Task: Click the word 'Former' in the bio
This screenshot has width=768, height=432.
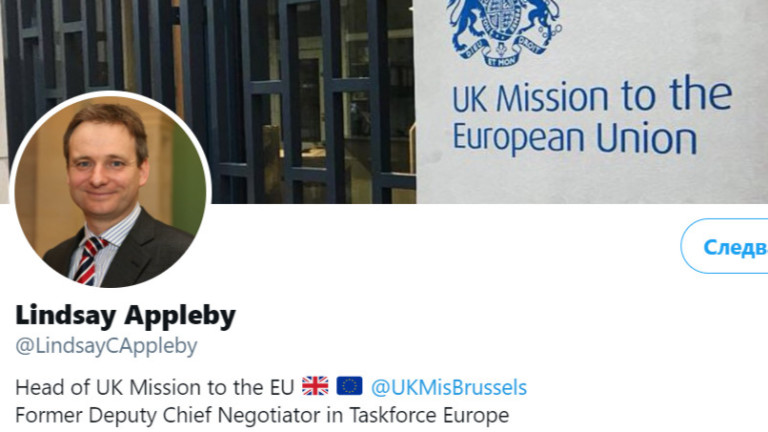Action: [47, 414]
